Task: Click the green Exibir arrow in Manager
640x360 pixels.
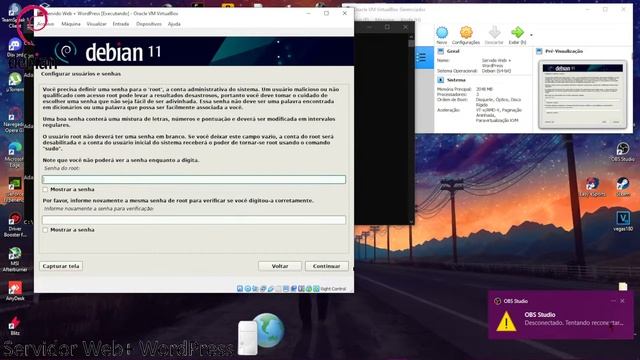Action: [517, 33]
